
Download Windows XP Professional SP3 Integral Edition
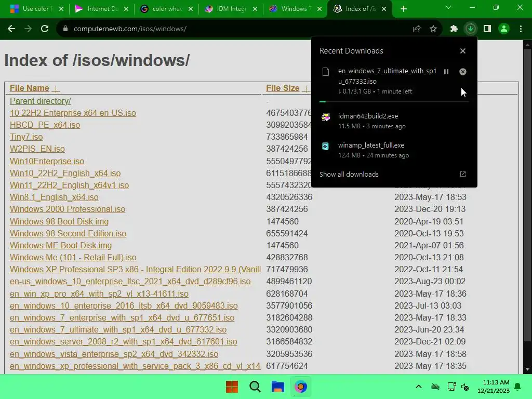click(136, 270)
